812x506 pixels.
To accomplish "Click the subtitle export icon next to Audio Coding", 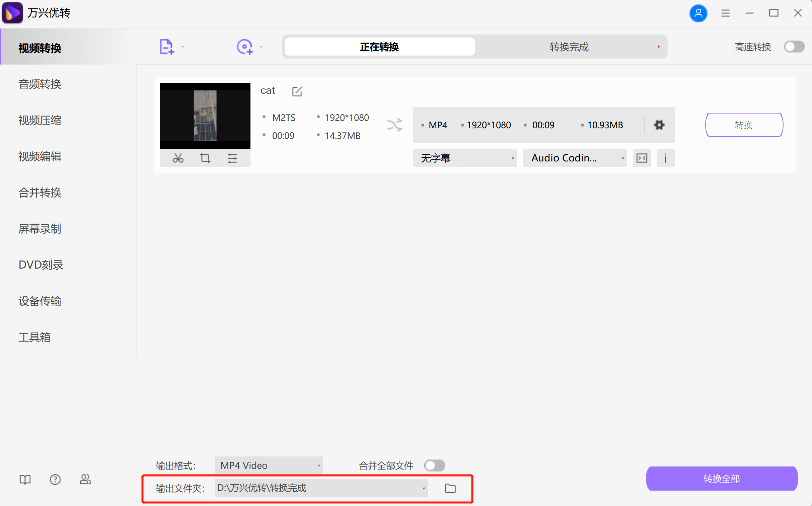I will (x=642, y=158).
